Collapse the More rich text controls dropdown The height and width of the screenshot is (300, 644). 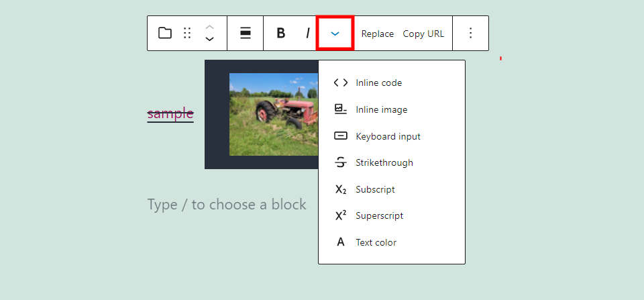(x=335, y=33)
